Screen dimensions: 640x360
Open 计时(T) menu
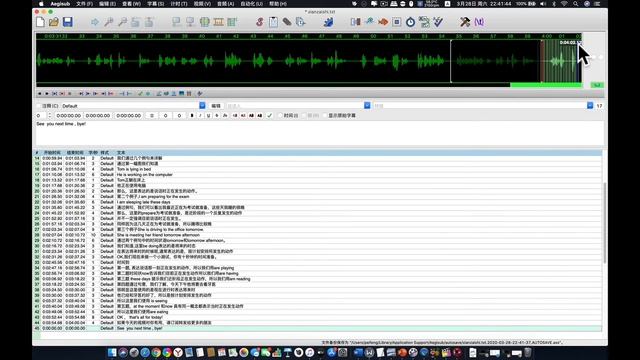click(179, 4)
